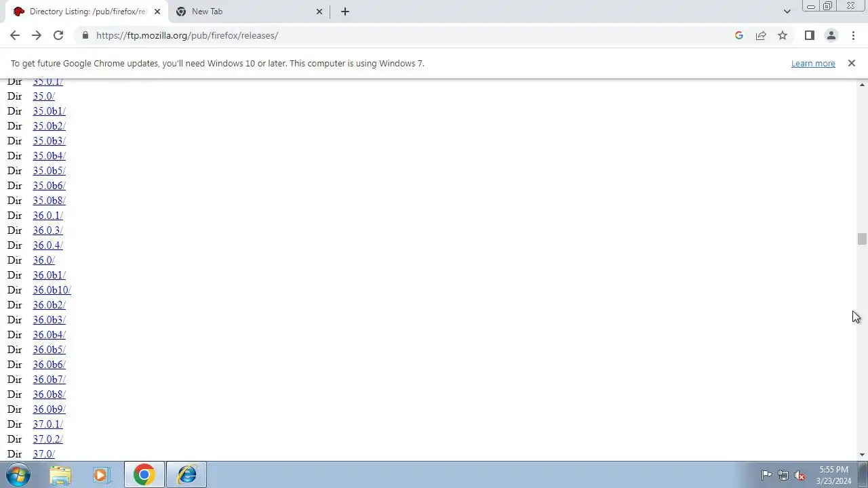This screenshot has height=488, width=868.
Task: Open Chrome's three-dot menu
Action: click(x=853, y=35)
